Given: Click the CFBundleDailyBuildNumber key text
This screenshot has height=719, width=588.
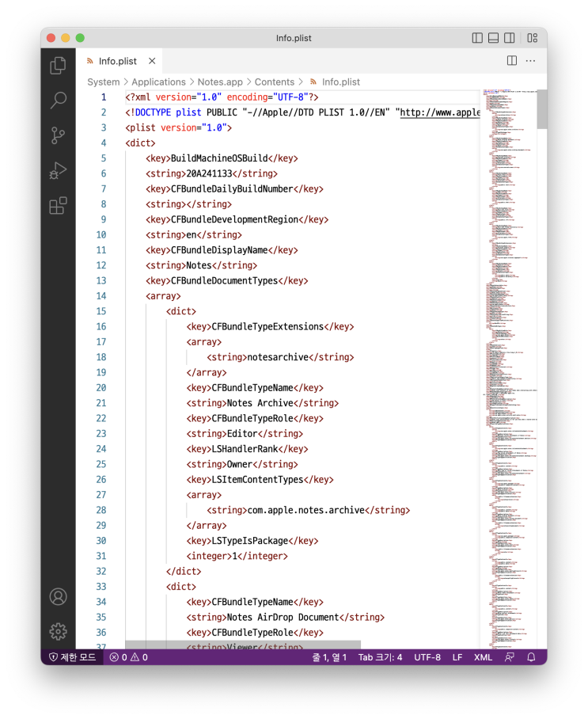Looking at the screenshot, I should [232, 189].
